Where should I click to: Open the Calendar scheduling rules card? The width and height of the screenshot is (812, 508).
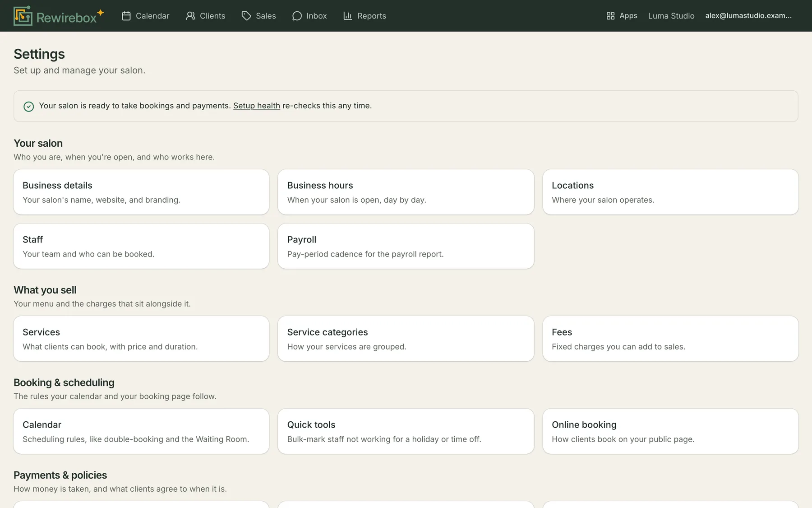click(x=141, y=431)
